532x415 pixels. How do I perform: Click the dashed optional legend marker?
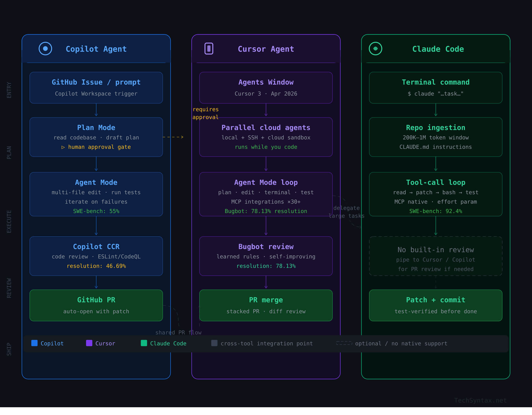[x=344, y=343]
